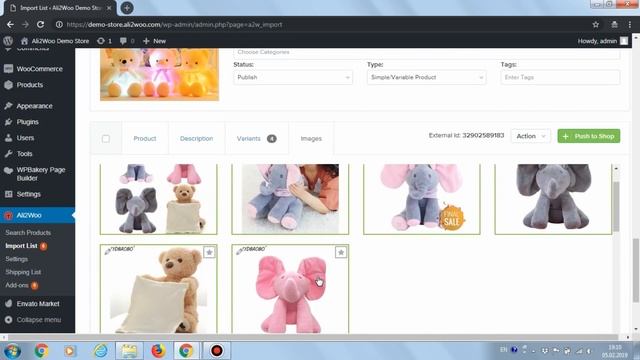Open Import List submenu
640x360 pixels.
point(21,246)
